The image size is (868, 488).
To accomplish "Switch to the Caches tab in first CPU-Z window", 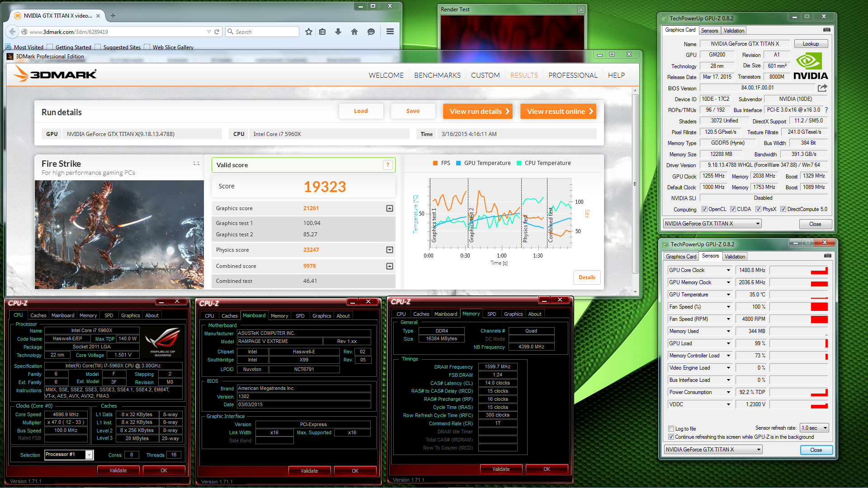I will coord(38,315).
